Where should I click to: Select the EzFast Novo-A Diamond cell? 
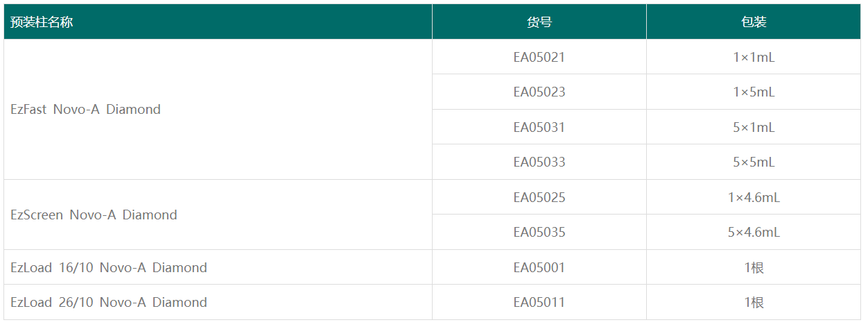(86, 110)
